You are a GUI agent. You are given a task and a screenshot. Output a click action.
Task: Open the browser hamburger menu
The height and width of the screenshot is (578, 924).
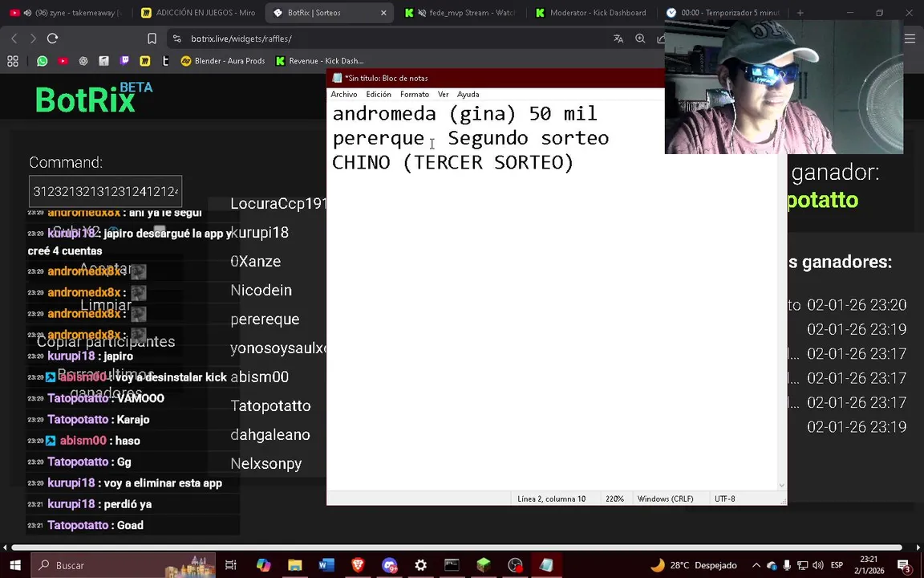pyautogui.click(x=910, y=39)
